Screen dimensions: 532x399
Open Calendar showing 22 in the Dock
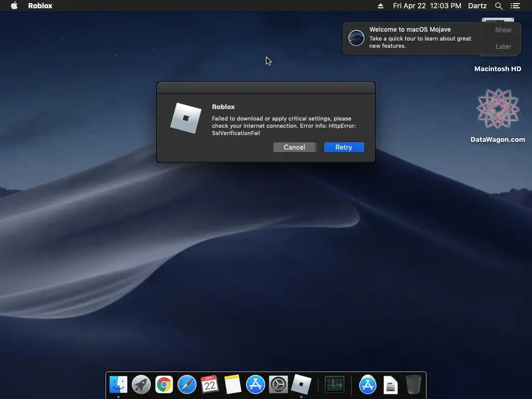click(x=209, y=384)
